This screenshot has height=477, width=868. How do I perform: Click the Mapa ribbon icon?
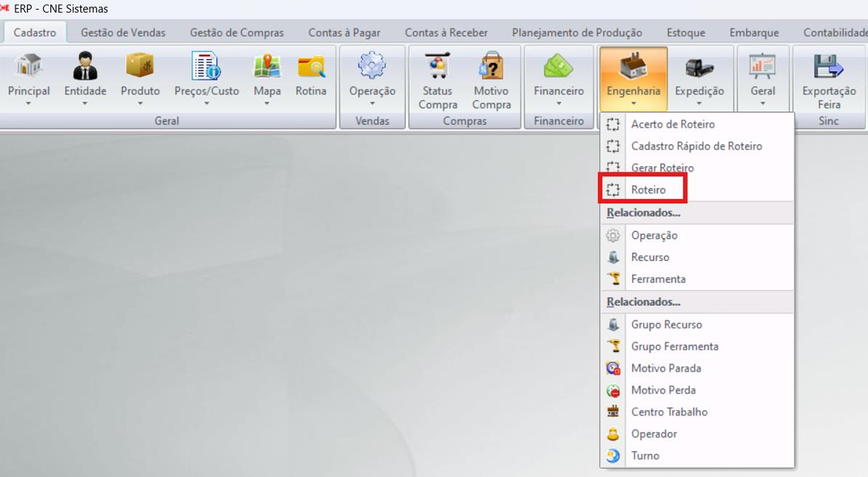[267, 66]
